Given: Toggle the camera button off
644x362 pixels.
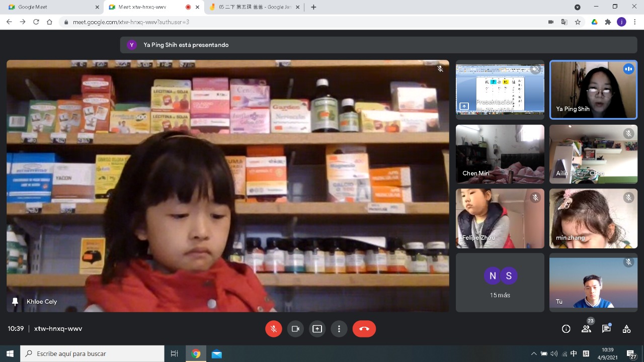Looking at the screenshot, I should click(x=295, y=329).
